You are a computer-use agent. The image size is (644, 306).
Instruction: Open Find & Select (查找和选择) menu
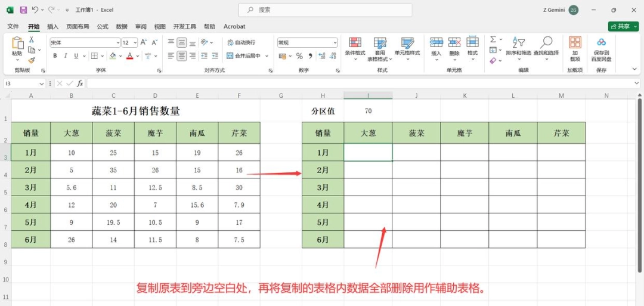(546, 48)
